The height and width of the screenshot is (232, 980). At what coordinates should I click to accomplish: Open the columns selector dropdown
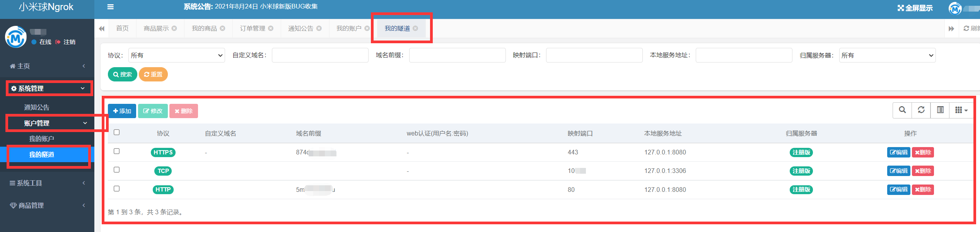(x=961, y=110)
